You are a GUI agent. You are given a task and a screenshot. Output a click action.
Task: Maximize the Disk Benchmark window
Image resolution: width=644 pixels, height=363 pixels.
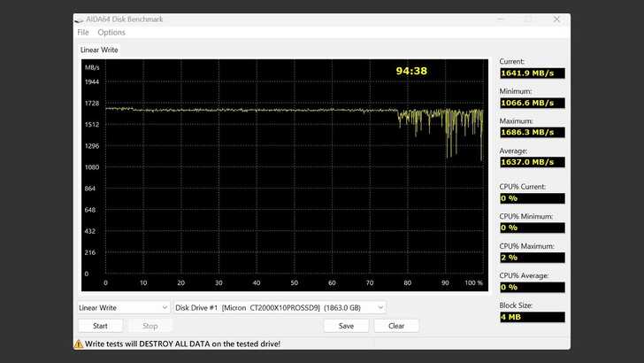[x=528, y=19]
